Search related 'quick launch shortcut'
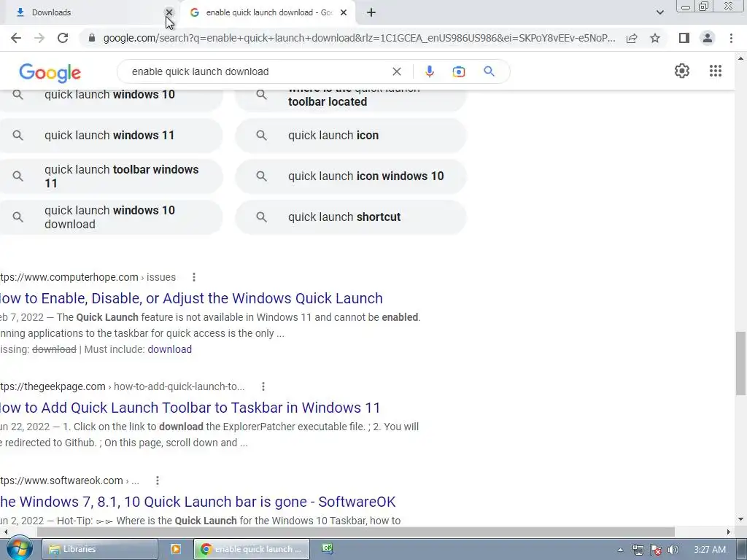The image size is (747, 560). tap(351, 217)
